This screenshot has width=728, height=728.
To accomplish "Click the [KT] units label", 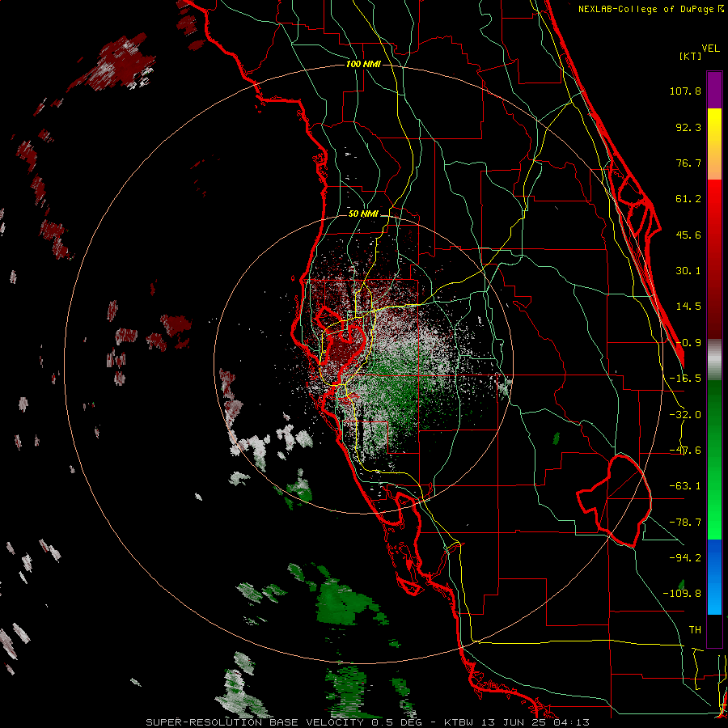I will coord(691,56).
